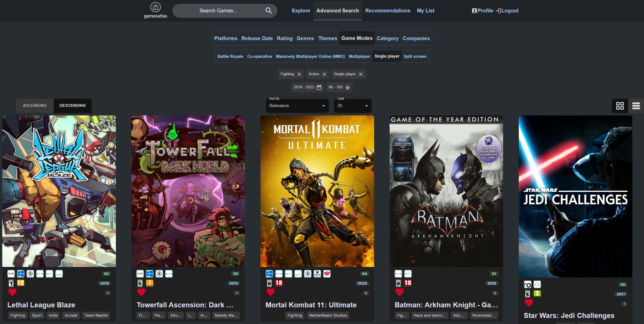Screen dimensions: 644x324
Task: Select the Co-operative game mode
Action: (259, 56)
